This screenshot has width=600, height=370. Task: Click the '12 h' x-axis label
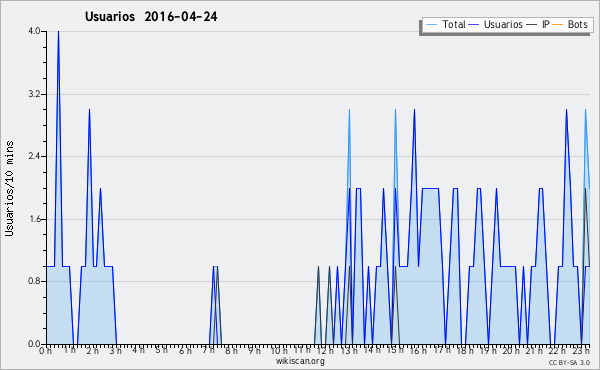click(x=325, y=350)
